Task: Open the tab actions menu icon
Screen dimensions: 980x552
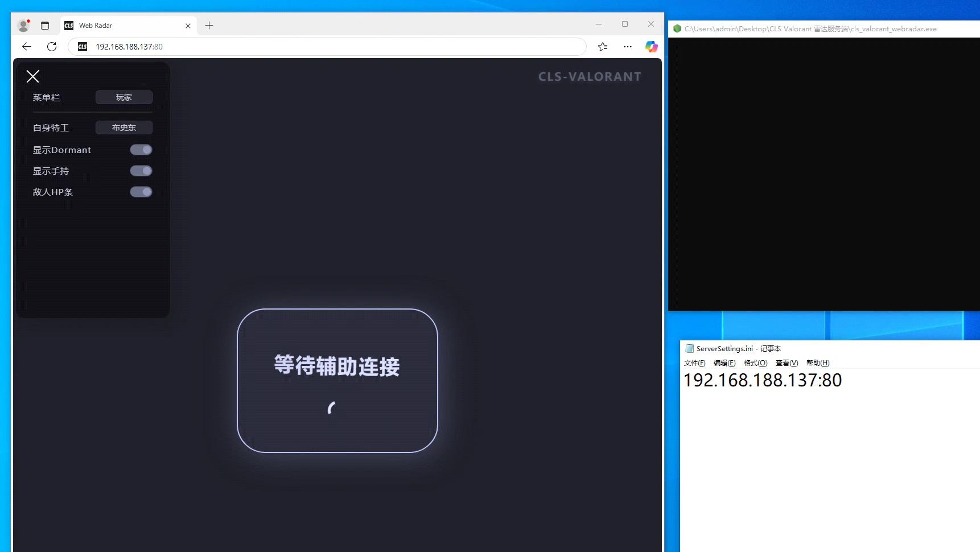Action: point(45,26)
